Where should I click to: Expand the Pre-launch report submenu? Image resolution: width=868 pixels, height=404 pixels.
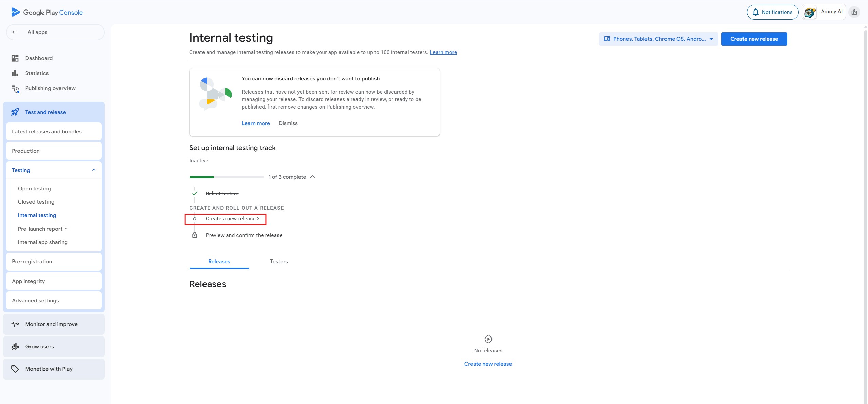pyautogui.click(x=66, y=229)
